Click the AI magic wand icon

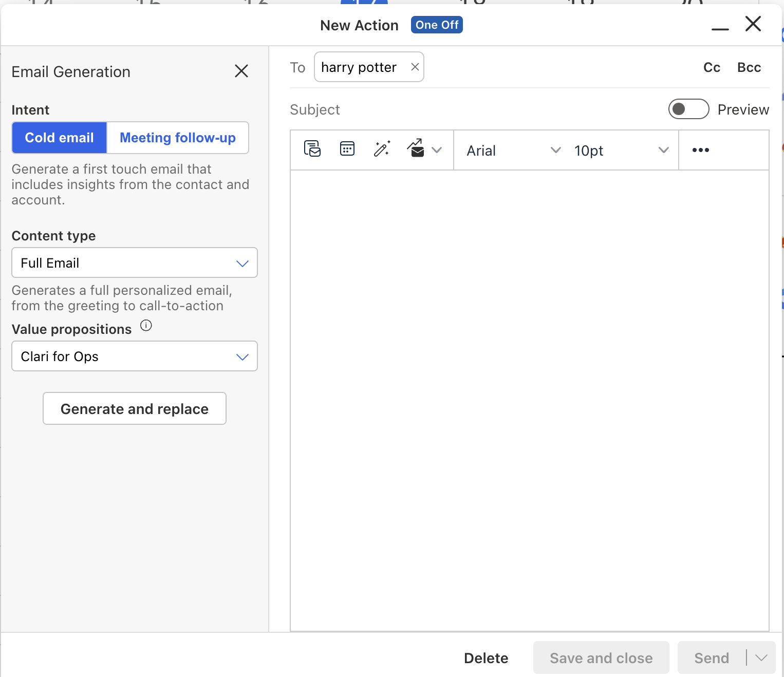pyautogui.click(x=382, y=149)
